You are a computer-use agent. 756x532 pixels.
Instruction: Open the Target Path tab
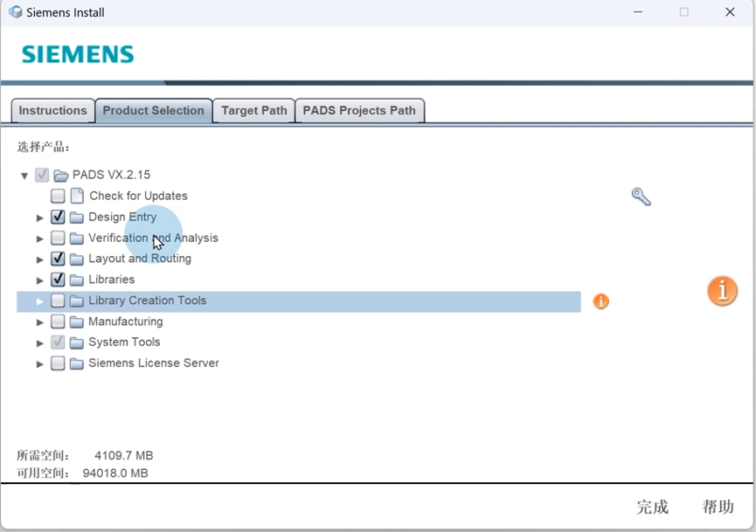pyautogui.click(x=254, y=110)
